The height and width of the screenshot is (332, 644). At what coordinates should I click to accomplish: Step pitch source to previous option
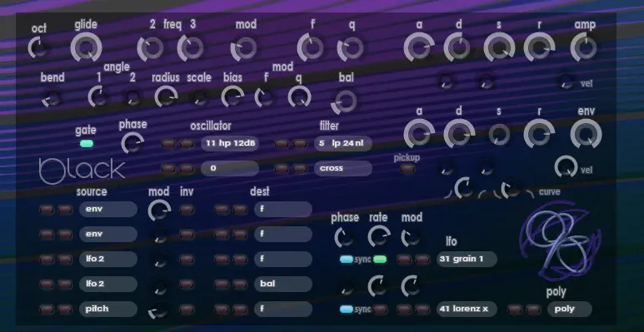click(47, 309)
